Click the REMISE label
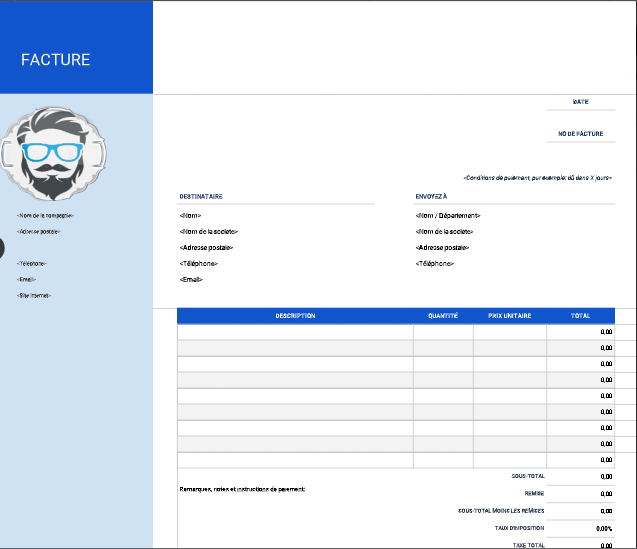 (x=534, y=494)
